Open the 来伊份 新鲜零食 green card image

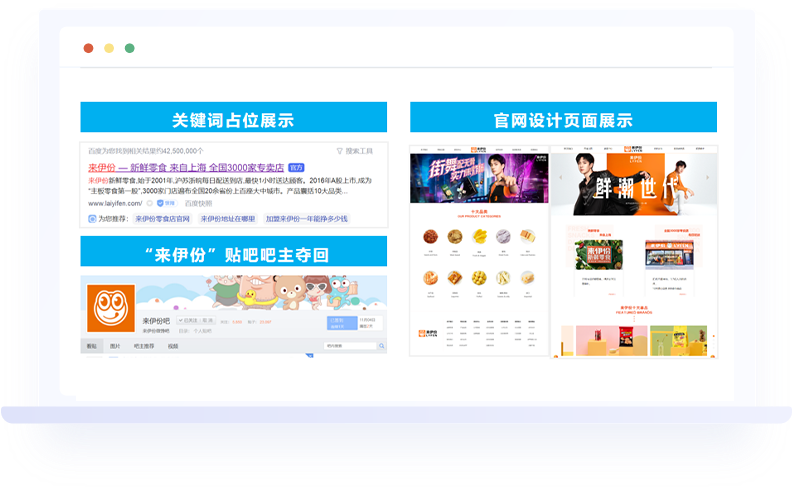tap(599, 255)
